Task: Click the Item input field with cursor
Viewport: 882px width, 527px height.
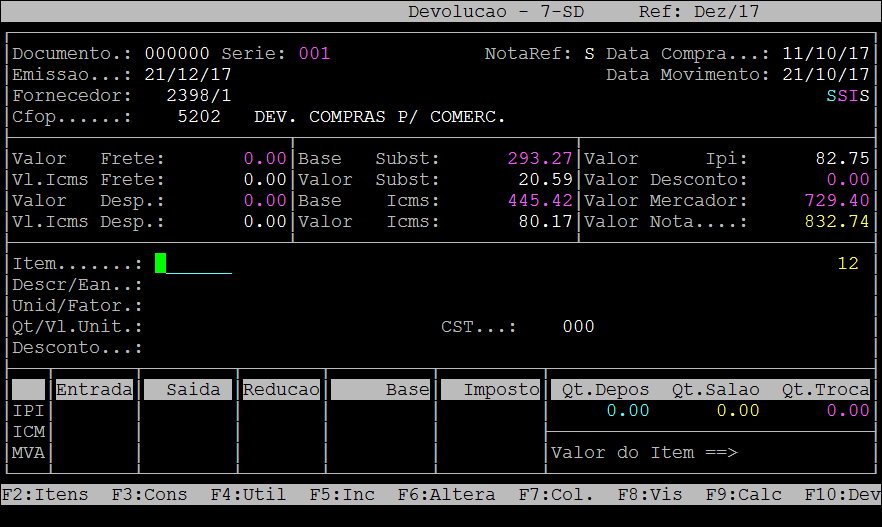Action: click(x=194, y=263)
